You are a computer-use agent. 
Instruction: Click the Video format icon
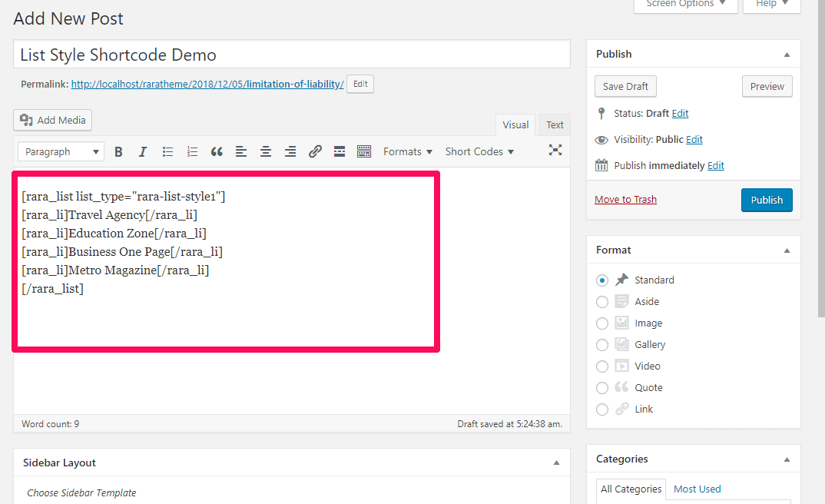point(622,366)
